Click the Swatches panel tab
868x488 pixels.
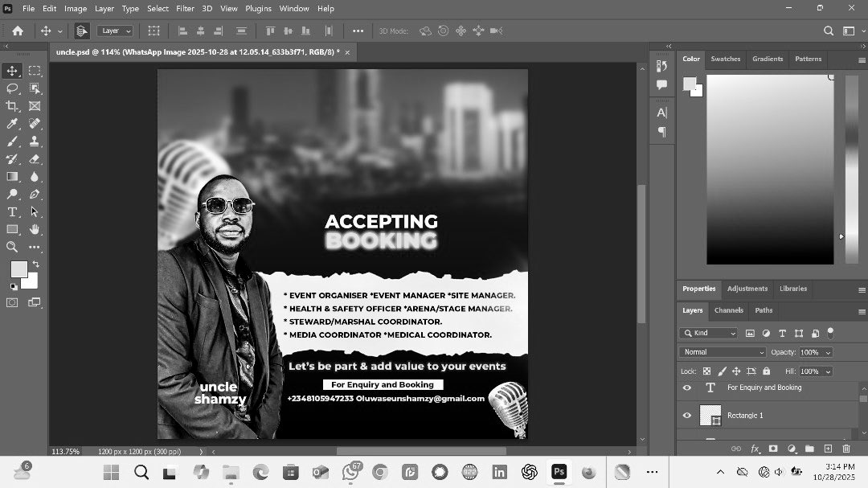pyautogui.click(x=725, y=59)
